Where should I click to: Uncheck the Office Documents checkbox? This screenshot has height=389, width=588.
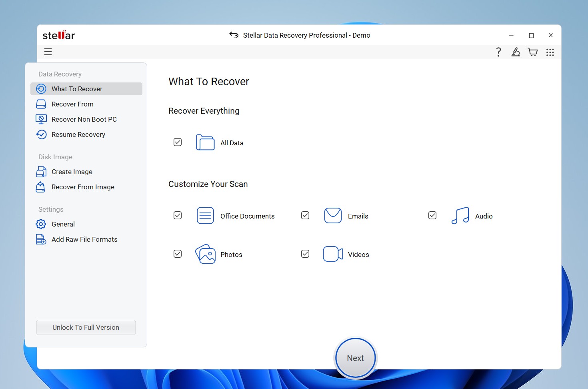(x=178, y=215)
